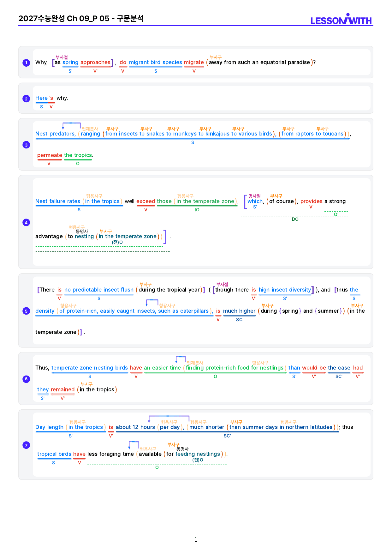The image size is (392, 554).
Task: Select sentence number 4 circle badge
Action: pyautogui.click(x=26, y=223)
